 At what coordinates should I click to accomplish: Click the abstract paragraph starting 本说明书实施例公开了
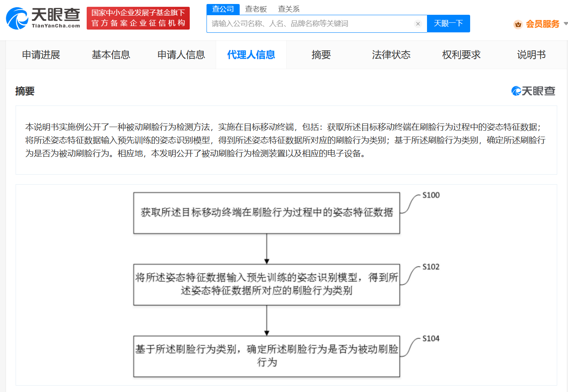pyautogui.click(x=285, y=140)
